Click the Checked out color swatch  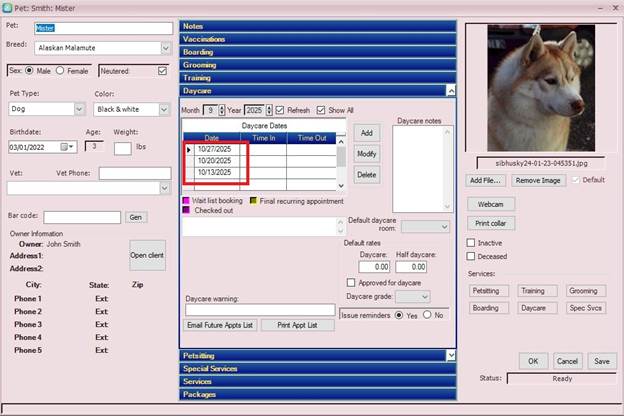click(x=186, y=210)
